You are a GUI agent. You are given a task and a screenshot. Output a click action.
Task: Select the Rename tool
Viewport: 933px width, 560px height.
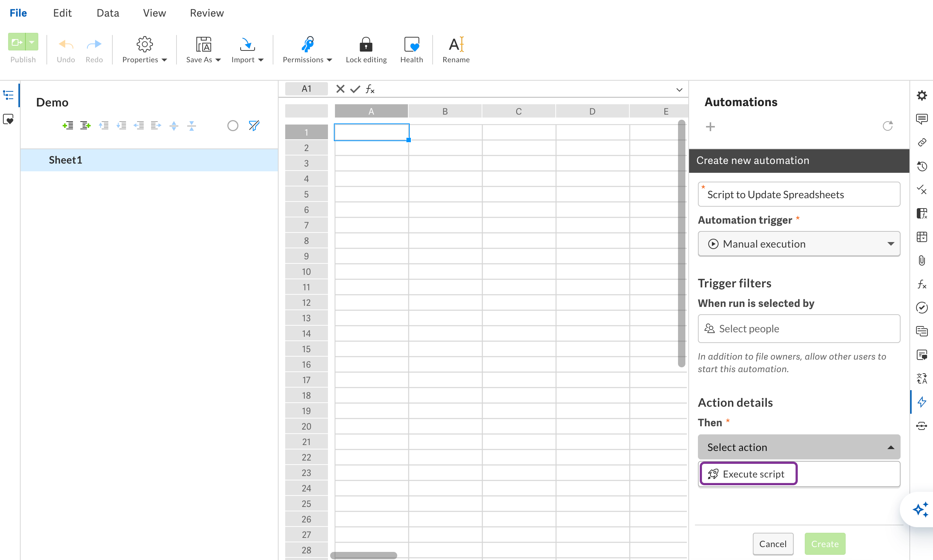(x=456, y=49)
